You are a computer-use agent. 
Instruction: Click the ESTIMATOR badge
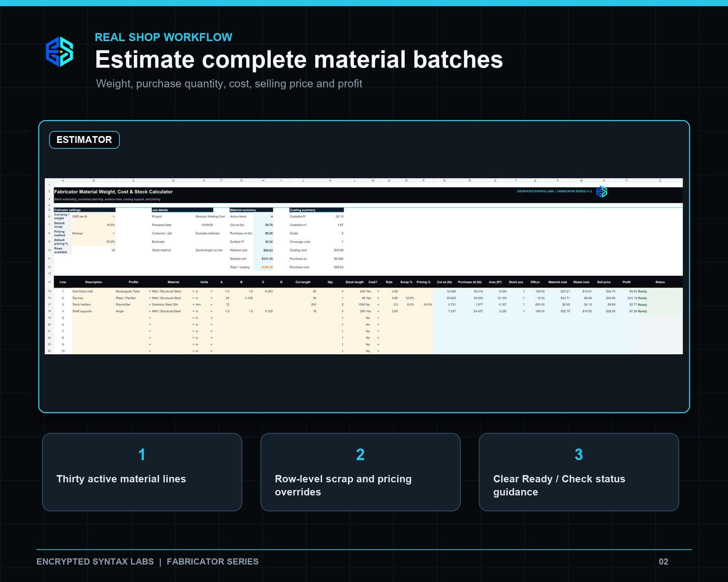tap(84, 140)
